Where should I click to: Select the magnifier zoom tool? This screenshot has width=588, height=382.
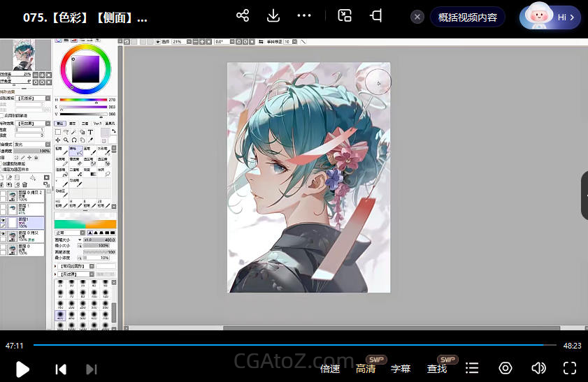[66, 140]
